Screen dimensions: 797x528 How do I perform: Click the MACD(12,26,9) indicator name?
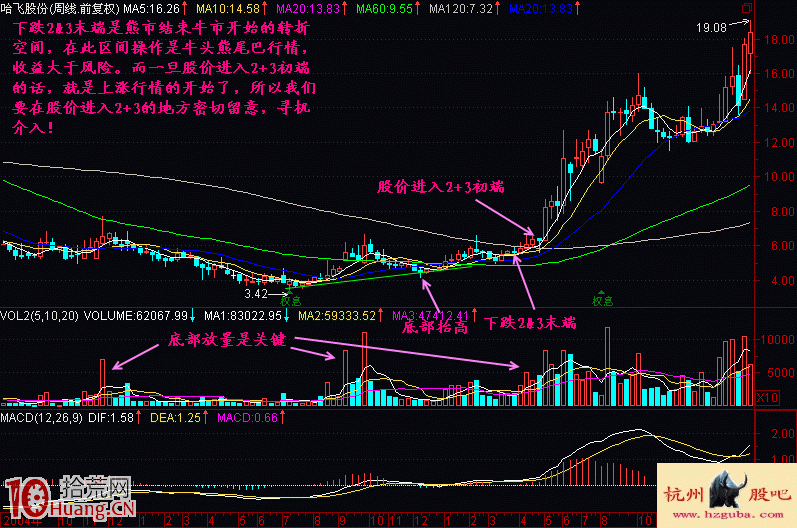[42, 418]
